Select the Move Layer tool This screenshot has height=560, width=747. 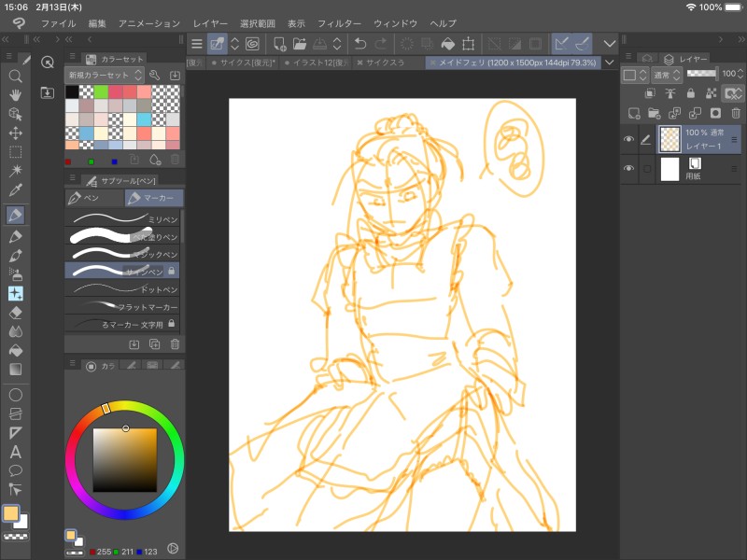(x=15, y=133)
